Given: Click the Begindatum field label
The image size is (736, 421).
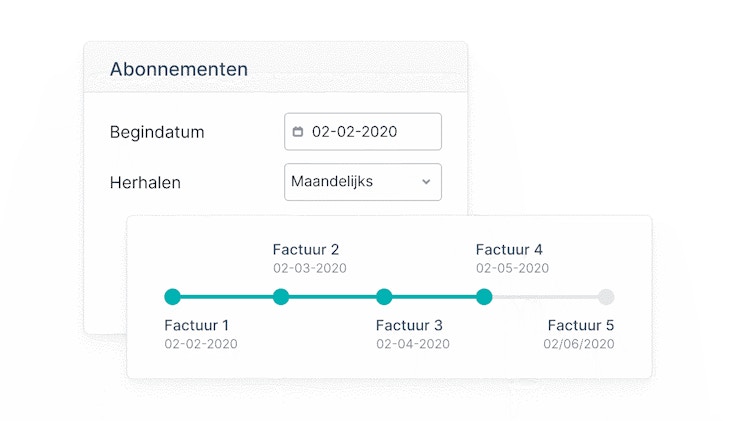Looking at the screenshot, I should 157,132.
